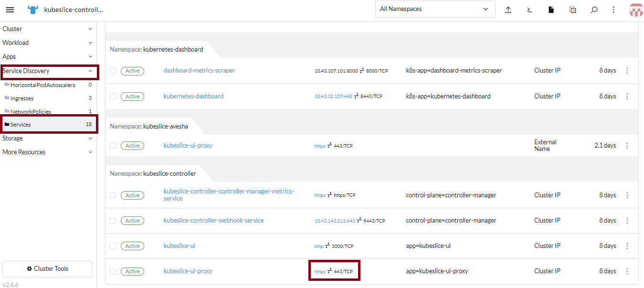Expand the Cluster sidebar section

[x=48, y=29]
